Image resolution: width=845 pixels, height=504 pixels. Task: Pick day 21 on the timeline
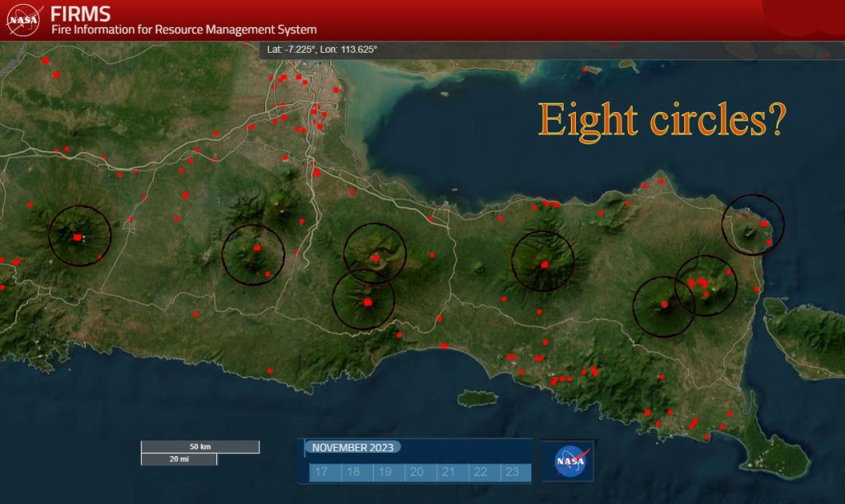[x=448, y=472]
